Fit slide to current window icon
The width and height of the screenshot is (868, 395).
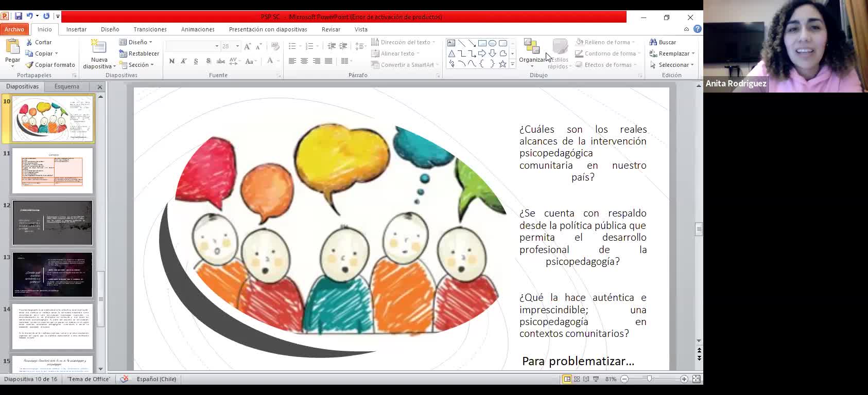tap(696, 379)
